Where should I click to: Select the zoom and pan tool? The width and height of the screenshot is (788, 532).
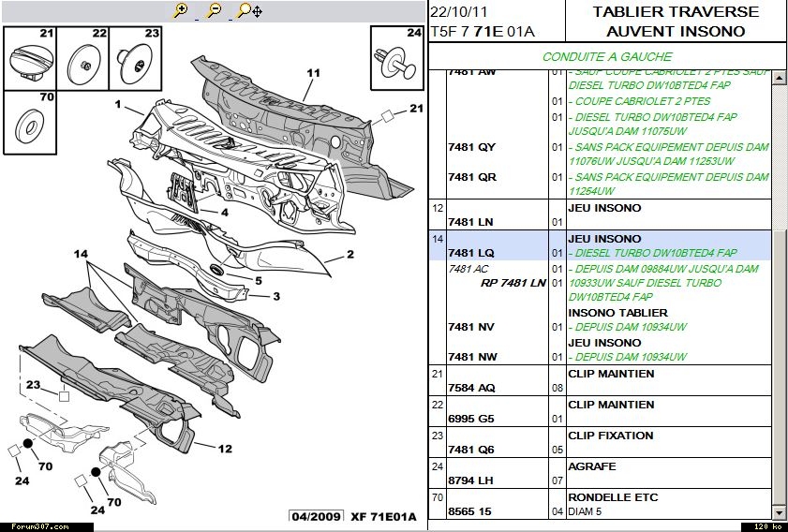[249, 11]
